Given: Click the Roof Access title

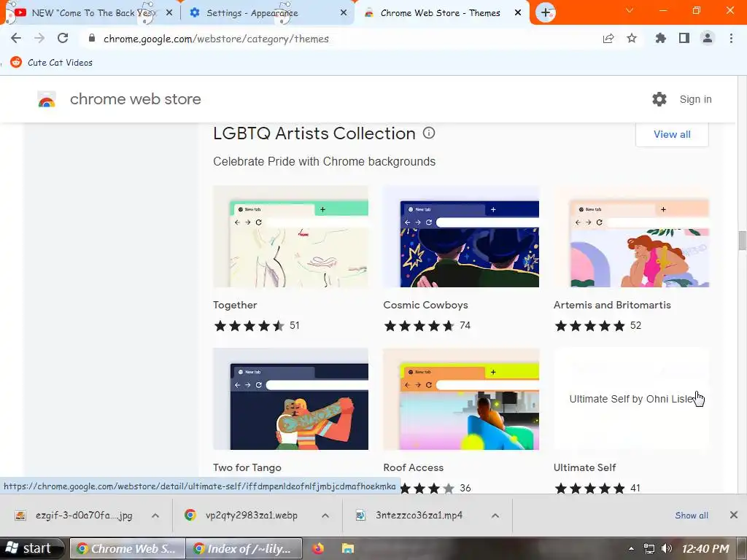Looking at the screenshot, I should coord(414,467).
